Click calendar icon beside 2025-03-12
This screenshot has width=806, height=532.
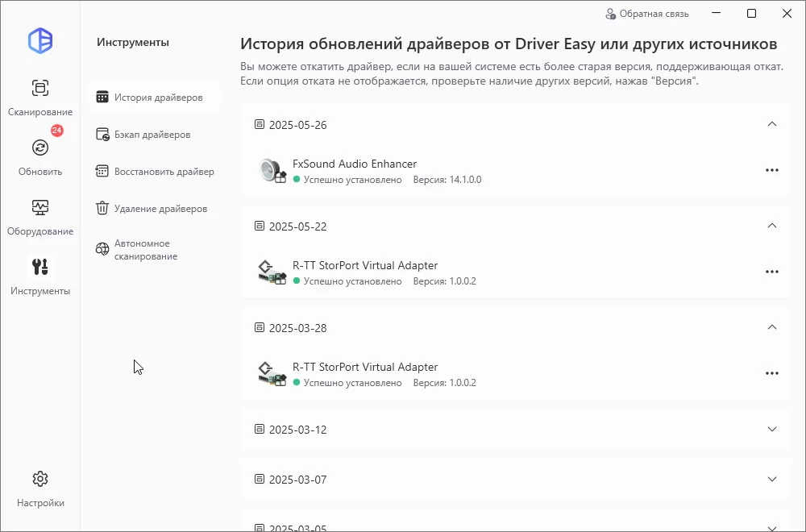[x=260, y=429]
